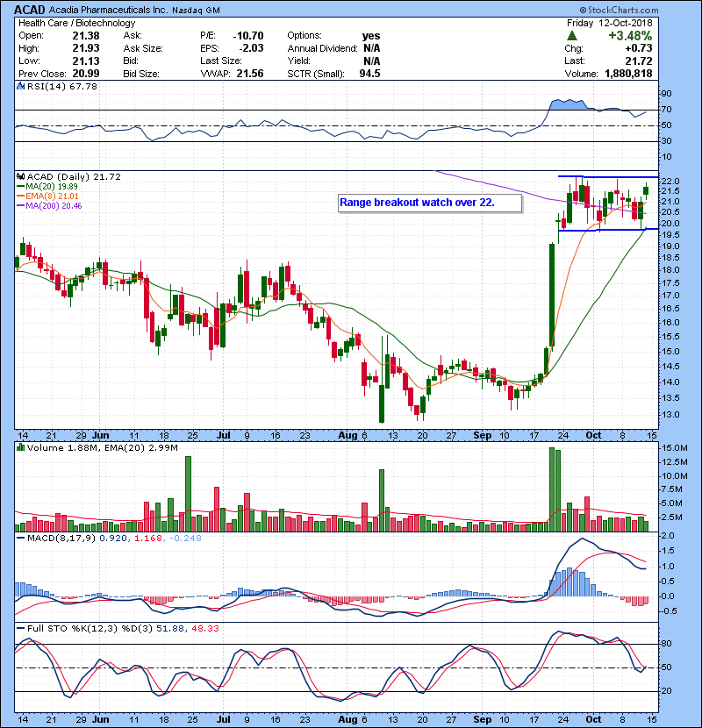
Task: Click the Last price 21.72
Action: click(x=639, y=61)
